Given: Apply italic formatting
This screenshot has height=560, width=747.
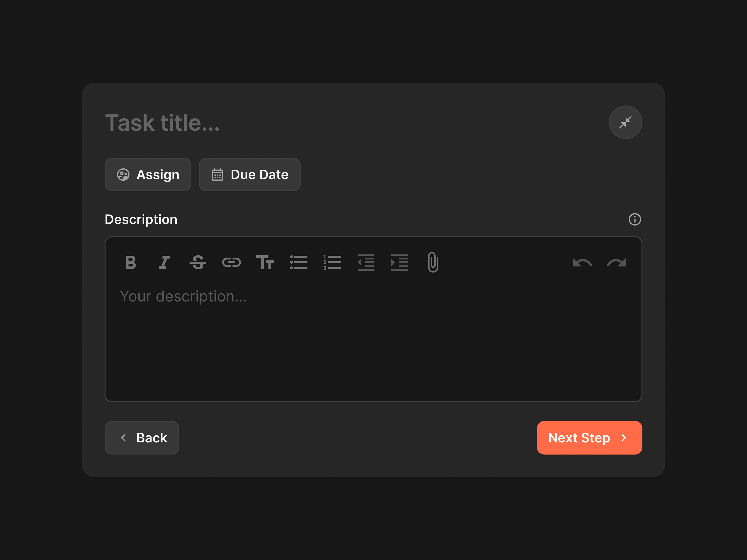Looking at the screenshot, I should tap(164, 262).
